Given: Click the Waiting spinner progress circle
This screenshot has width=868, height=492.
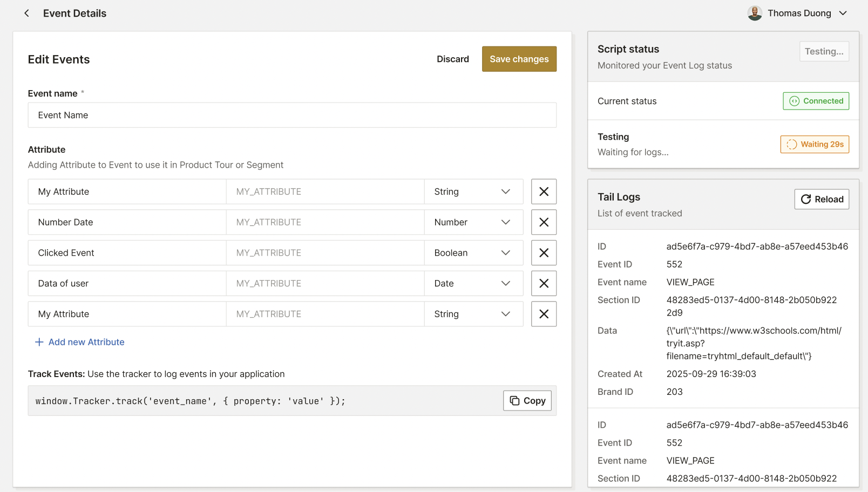Looking at the screenshot, I should [792, 144].
